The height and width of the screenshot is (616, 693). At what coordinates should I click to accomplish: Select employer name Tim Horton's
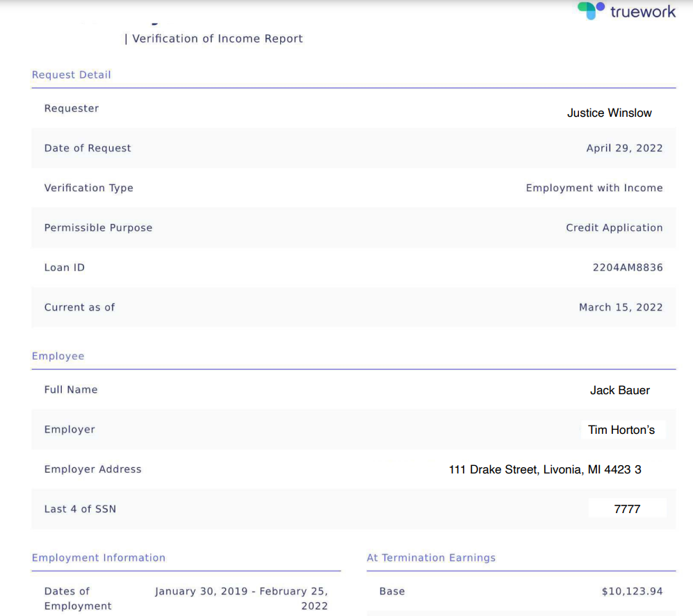point(621,430)
